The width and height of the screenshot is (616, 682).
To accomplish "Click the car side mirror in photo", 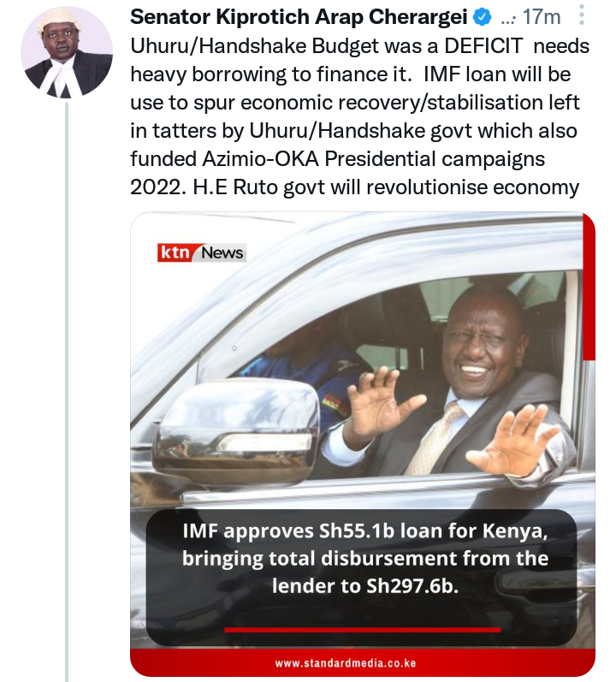I will click(x=235, y=435).
